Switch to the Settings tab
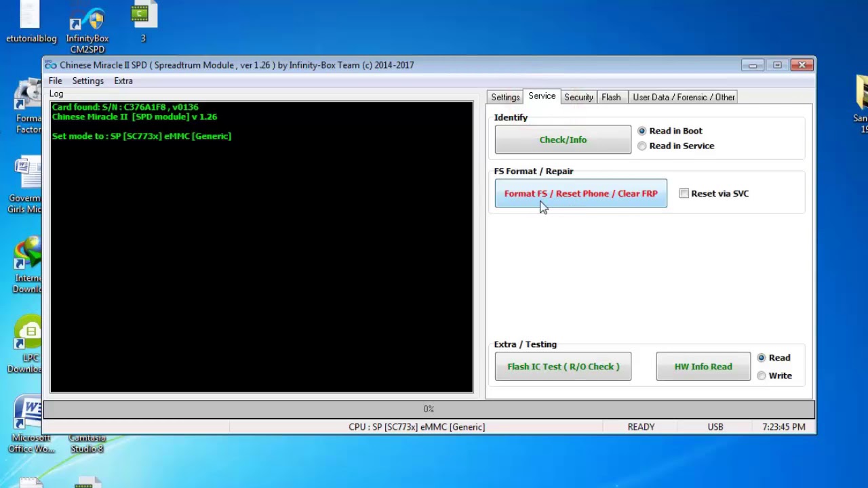The image size is (868, 488). click(x=505, y=97)
